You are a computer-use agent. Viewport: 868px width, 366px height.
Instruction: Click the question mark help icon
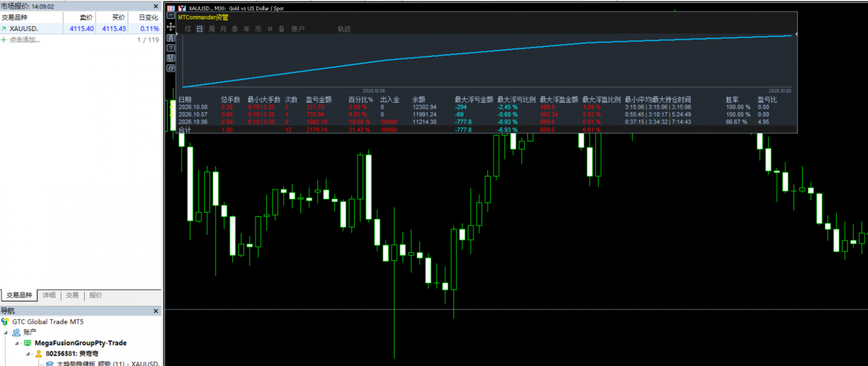pos(171,48)
